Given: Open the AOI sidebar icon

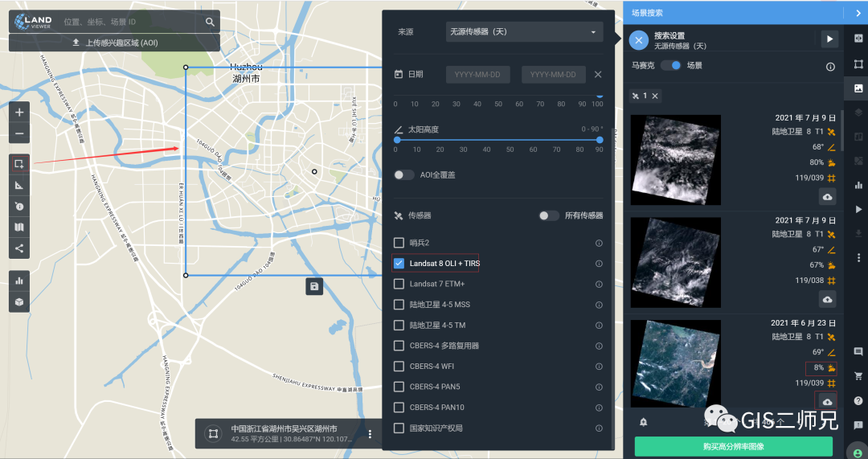Looking at the screenshot, I should (x=858, y=64).
